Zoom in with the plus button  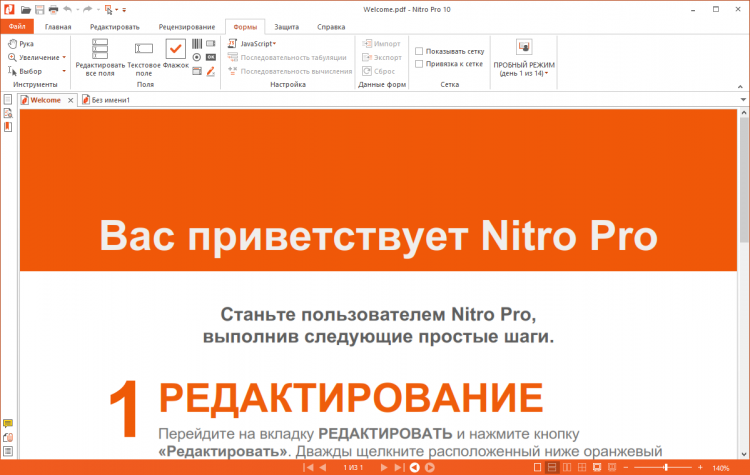(700, 467)
